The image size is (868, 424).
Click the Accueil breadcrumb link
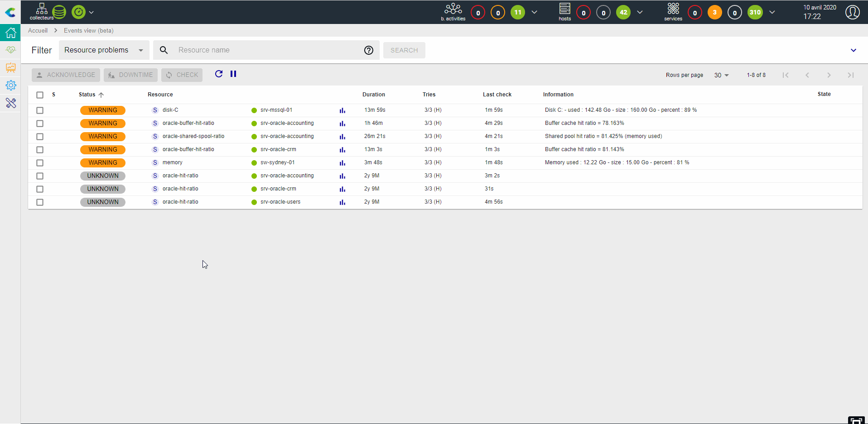38,30
